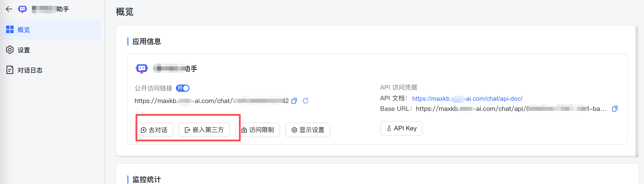This screenshot has height=184, width=644.
Task: Click the Base URL text
Action: point(511,109)
